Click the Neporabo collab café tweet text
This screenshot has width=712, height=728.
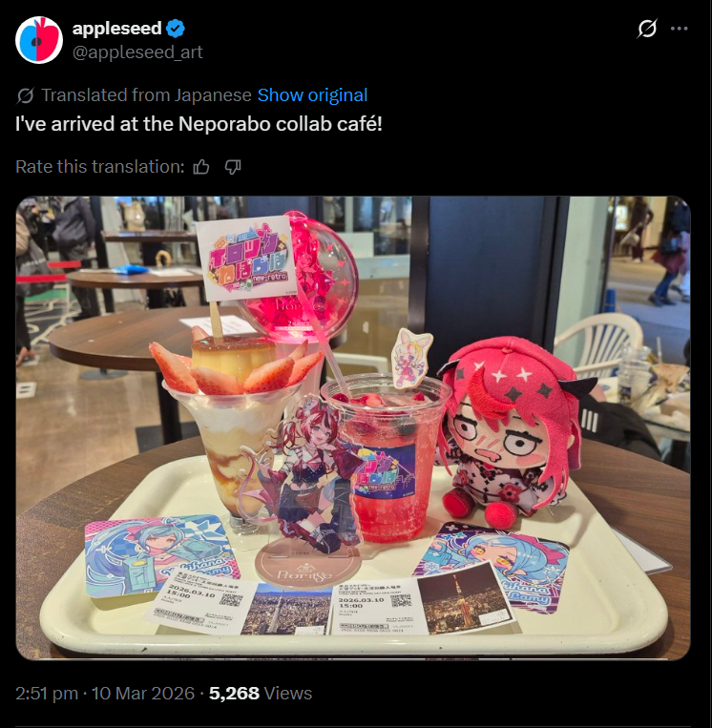pos(199,124)
